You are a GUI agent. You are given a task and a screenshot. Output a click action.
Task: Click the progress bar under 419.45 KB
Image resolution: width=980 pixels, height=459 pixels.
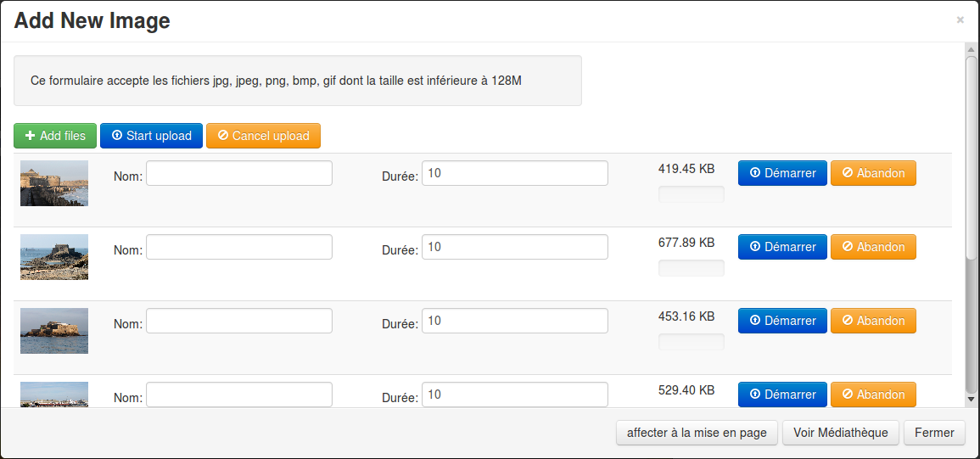[x=692, y=194]
